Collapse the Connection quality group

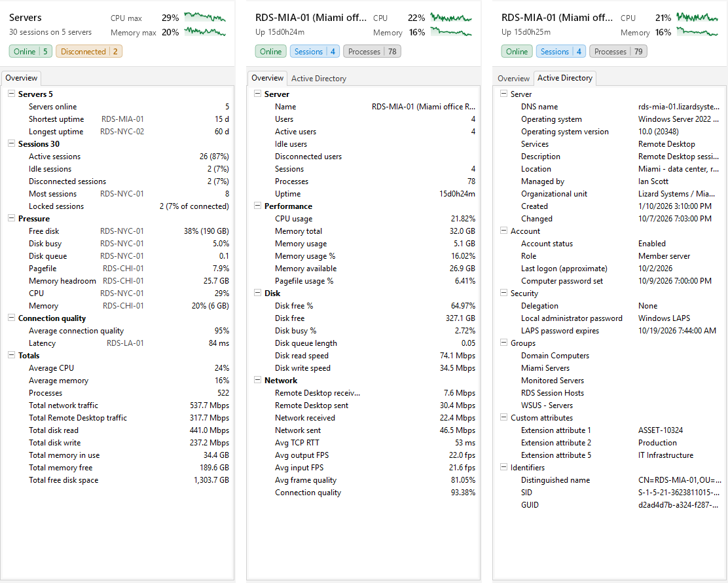click(11, 318)
